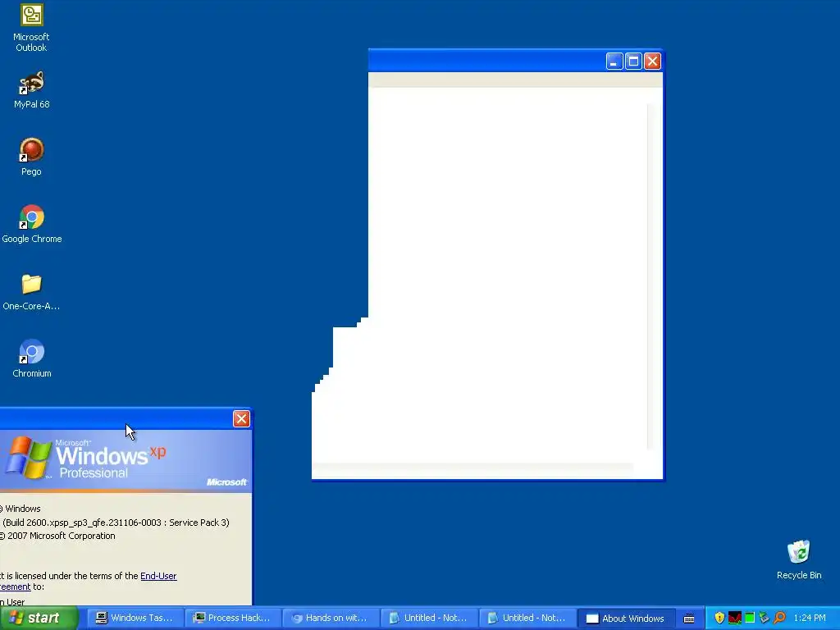840x630 pixels.
Task: Switch to 'Hands on wit...' taskbar button
Action: (x=331, y=618)
